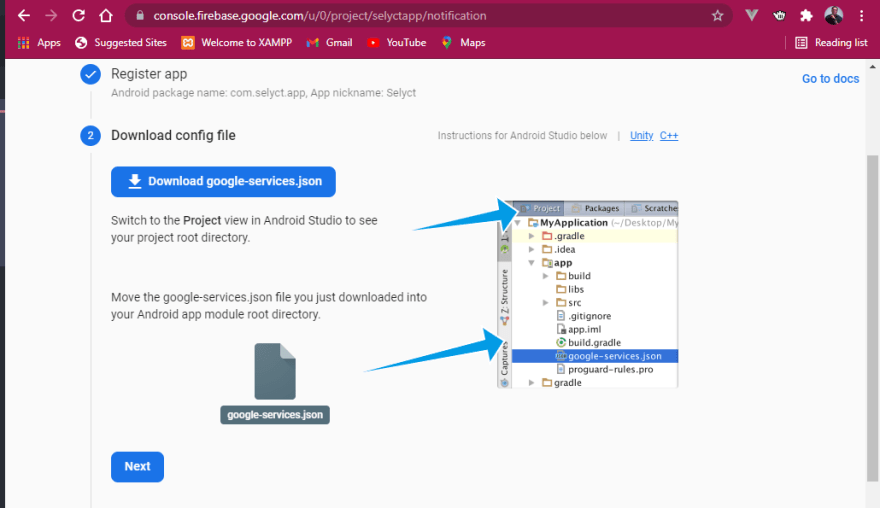Open the Suggested Sites bookmark
Image resolution: width=880 pixels, height=508 pixels.
tap(121, 43)
